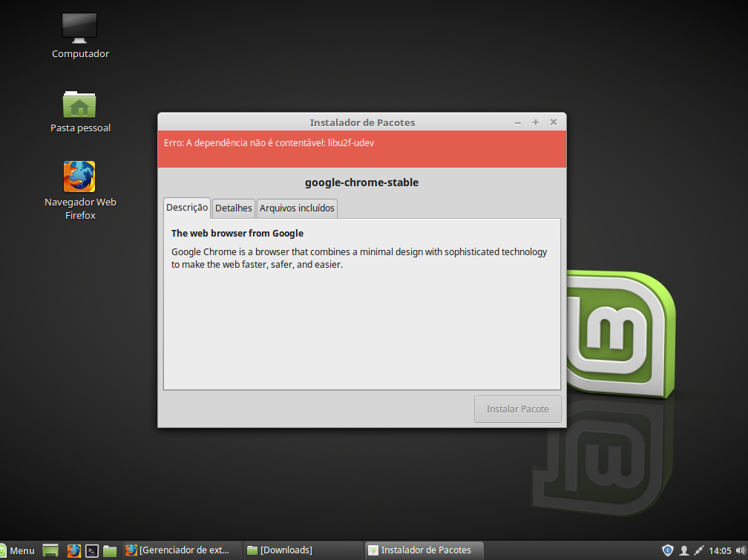Open the Computador desktop icon

point(79,36)
